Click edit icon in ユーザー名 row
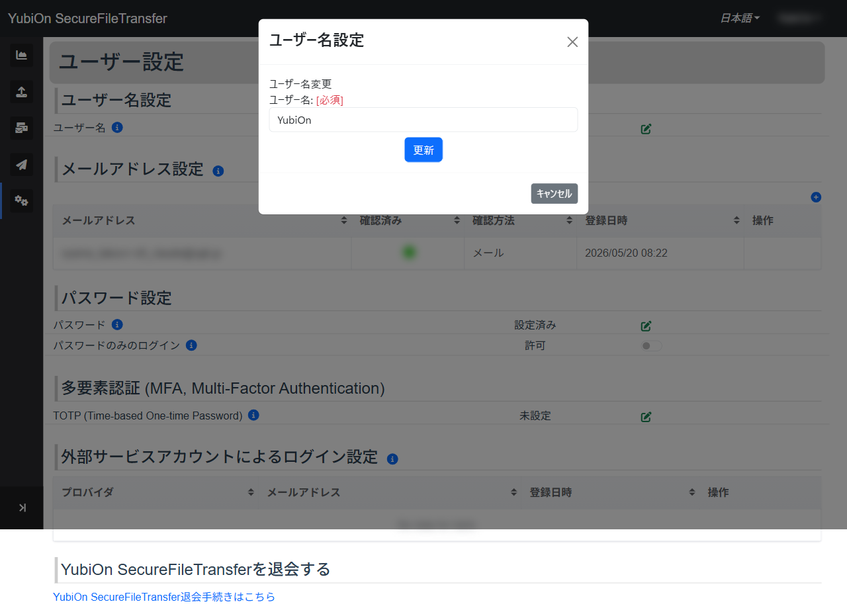Viewport: 847px width, 616px height. click(646, 129)
